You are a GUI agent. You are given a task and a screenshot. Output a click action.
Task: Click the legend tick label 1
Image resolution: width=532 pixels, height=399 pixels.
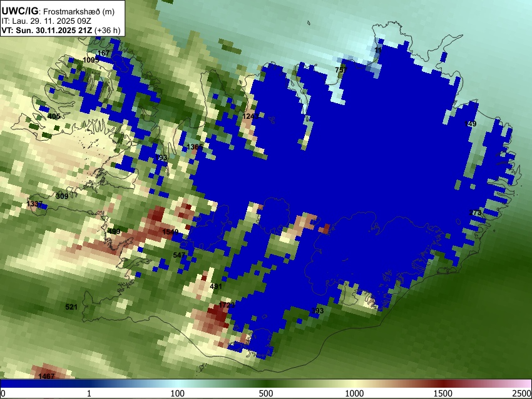tap(89, 393)
